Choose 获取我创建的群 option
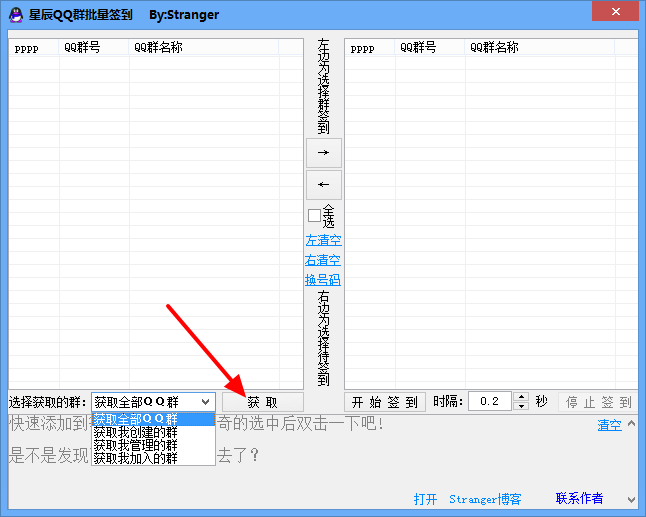The width and height of the screenshot is (646, 517). click(152, 432)
